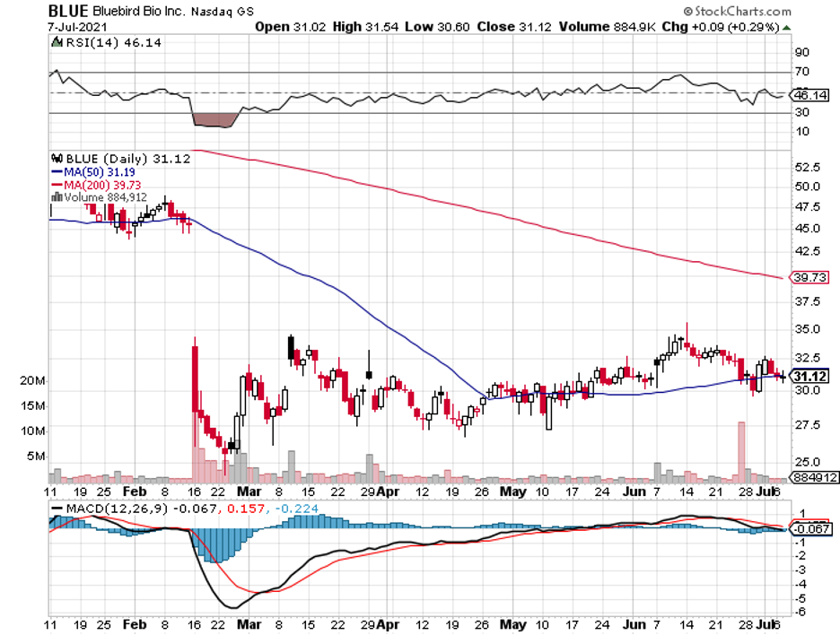
Task: Click the 39.73 MA(200) price tag
Action: coord(810,277)
